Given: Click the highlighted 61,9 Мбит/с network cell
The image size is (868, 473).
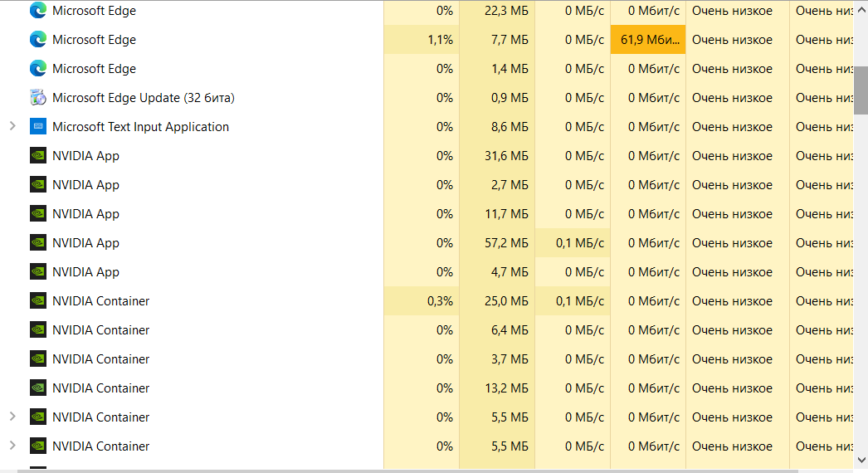Looking at the screenshot, I should click(x=648, y=40).
